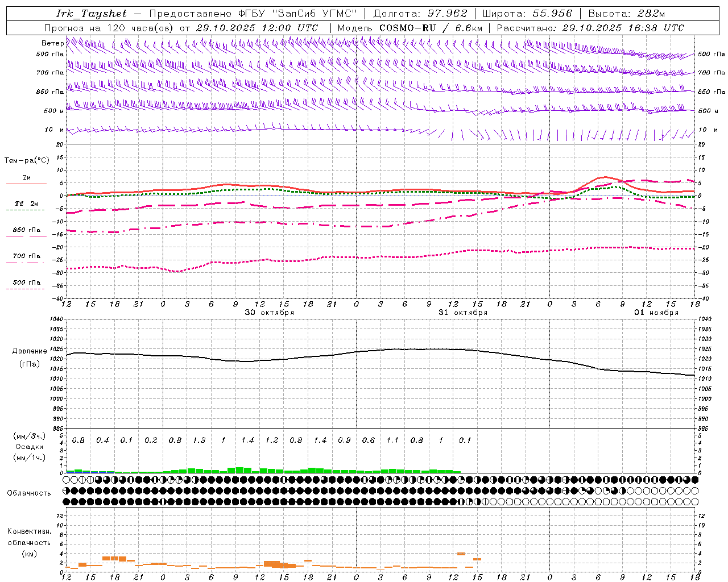728x582 pixels.
Task: Click the 10 м wind level label on the left
Action: pyautogui.click(x=54, y=130)
